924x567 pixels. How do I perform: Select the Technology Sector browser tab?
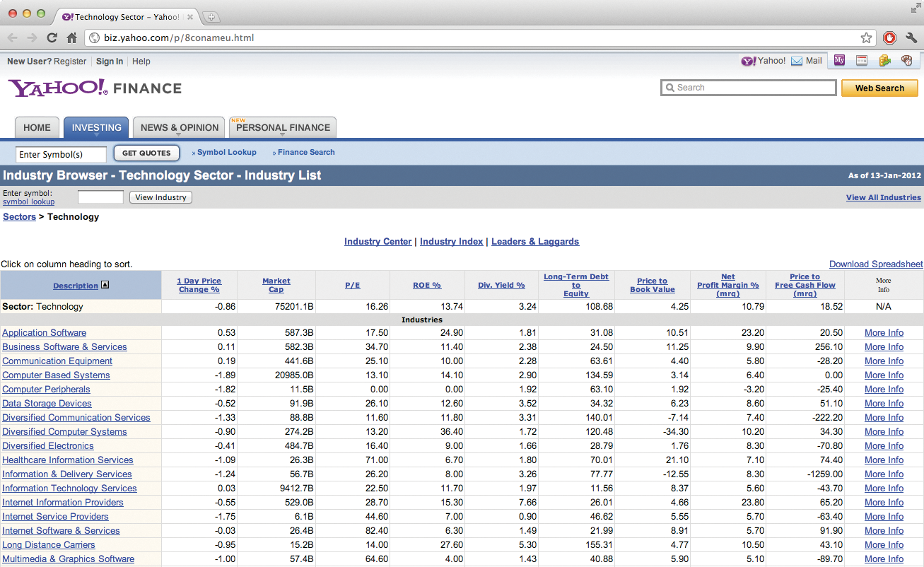pyautogui.click(x=127, y=17)
